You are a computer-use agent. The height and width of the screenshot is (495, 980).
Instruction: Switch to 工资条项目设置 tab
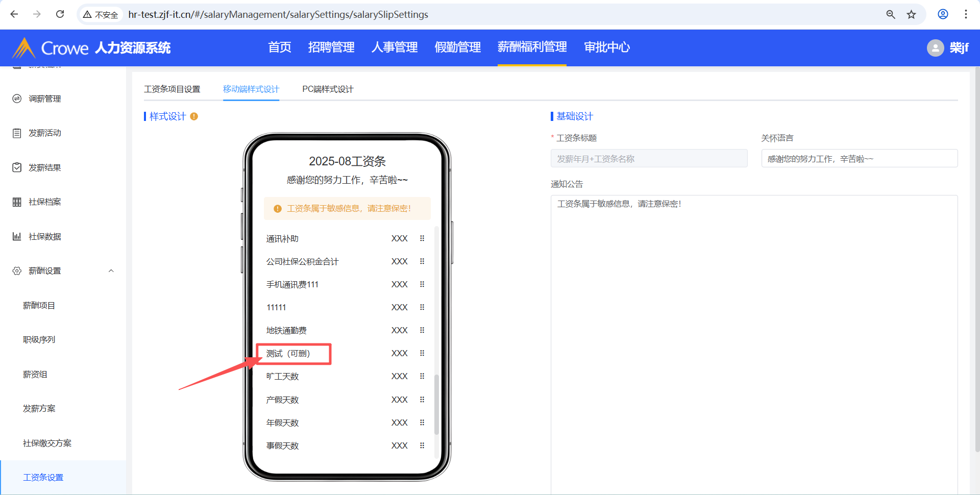[172, 89]
